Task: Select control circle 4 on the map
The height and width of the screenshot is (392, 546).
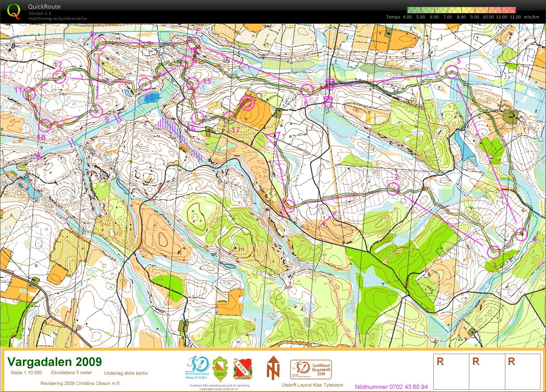Action: pos(521,234)
